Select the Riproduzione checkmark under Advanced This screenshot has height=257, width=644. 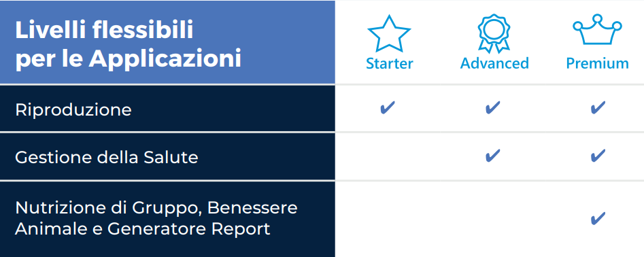point(493,108)
